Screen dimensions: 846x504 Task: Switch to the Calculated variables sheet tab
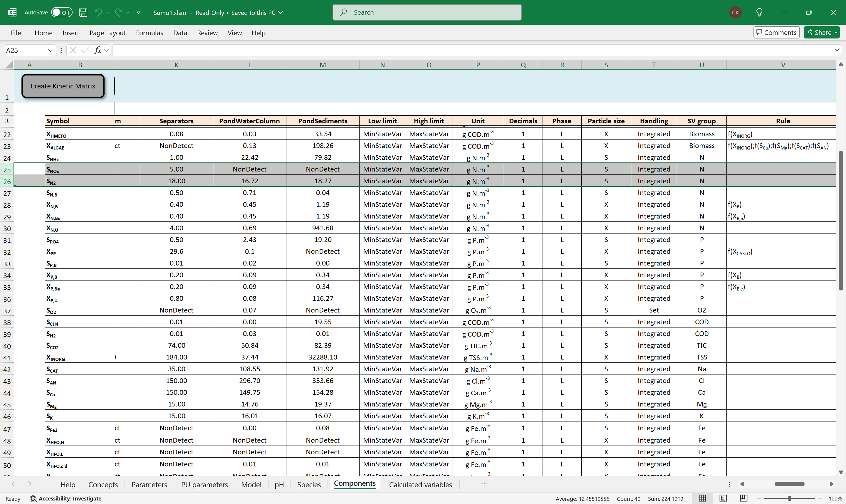tap(420, 484)
